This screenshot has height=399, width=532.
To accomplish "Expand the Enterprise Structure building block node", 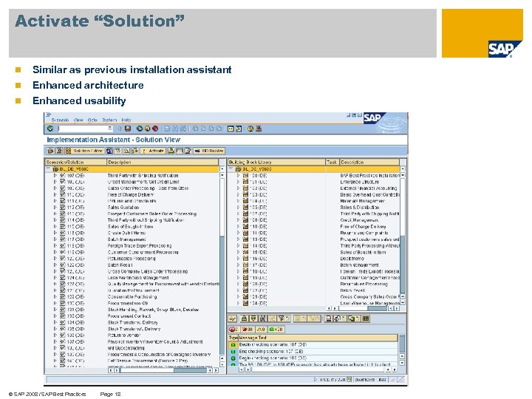I will coord(238,182).
